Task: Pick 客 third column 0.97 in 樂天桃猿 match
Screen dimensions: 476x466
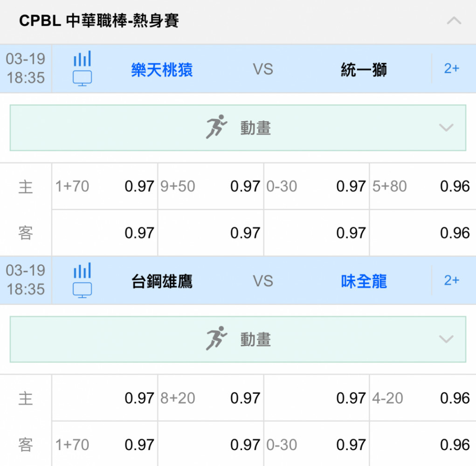Action: pyautogui.click(x=317, y=233)
